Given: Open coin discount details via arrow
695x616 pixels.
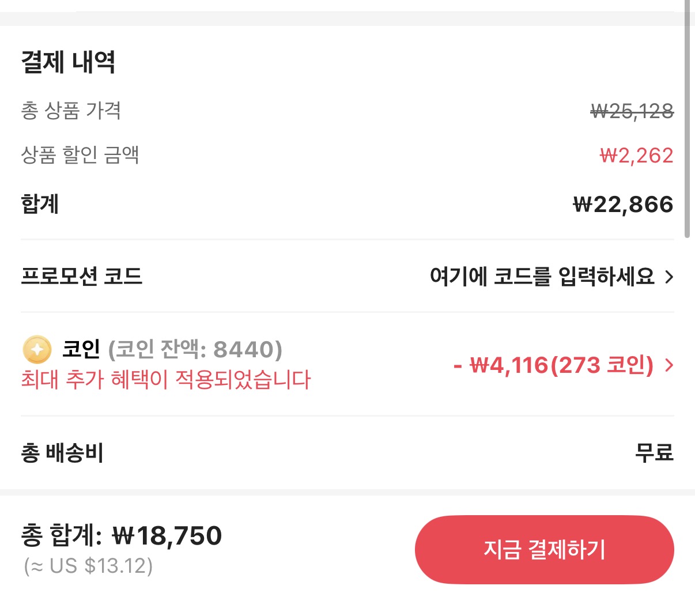Looking at the screenshot, I should pyautogui.click(x=670, y=365).
